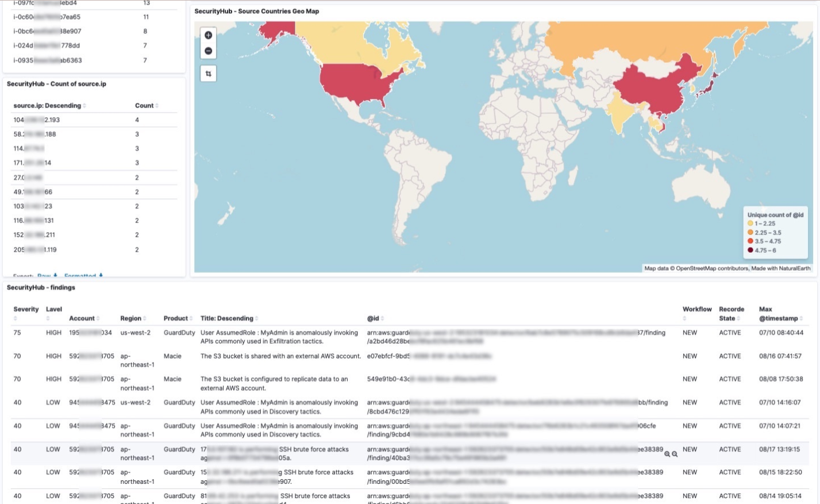Click source IP ending in 1.119
Viewport: 820px width, 504px height.
click(x=35, y=250)
